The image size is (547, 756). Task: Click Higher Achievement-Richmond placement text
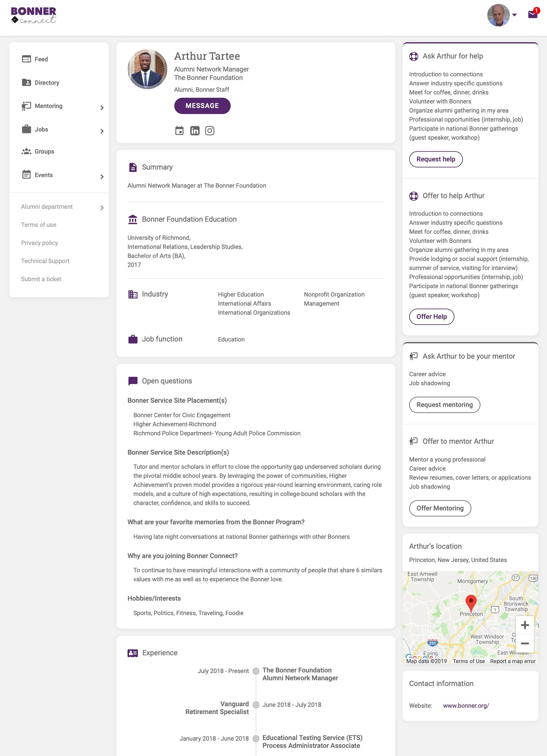click(x=175, y=424)
